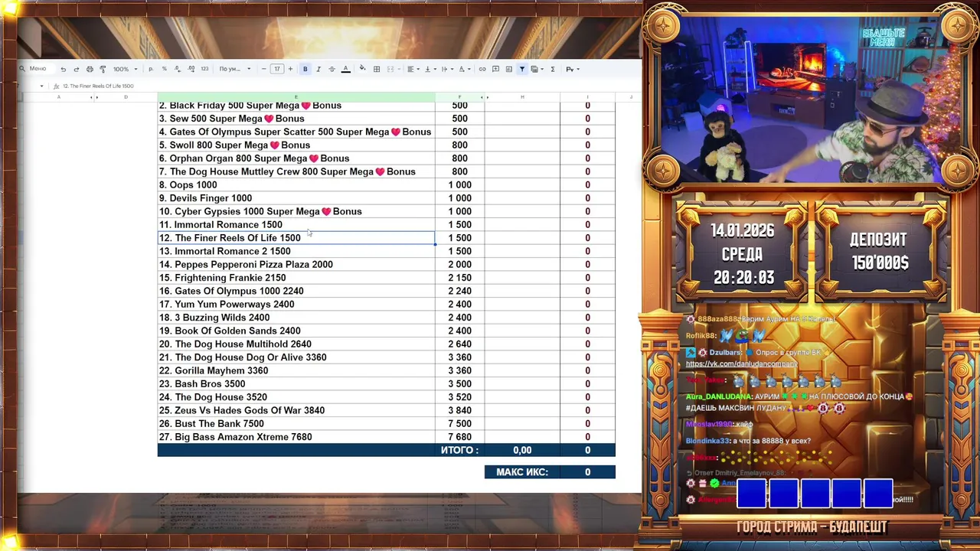980x551 pixels.
Task: Select cell '11. Immortal Romance 1500'
Action: pos(296,225)
